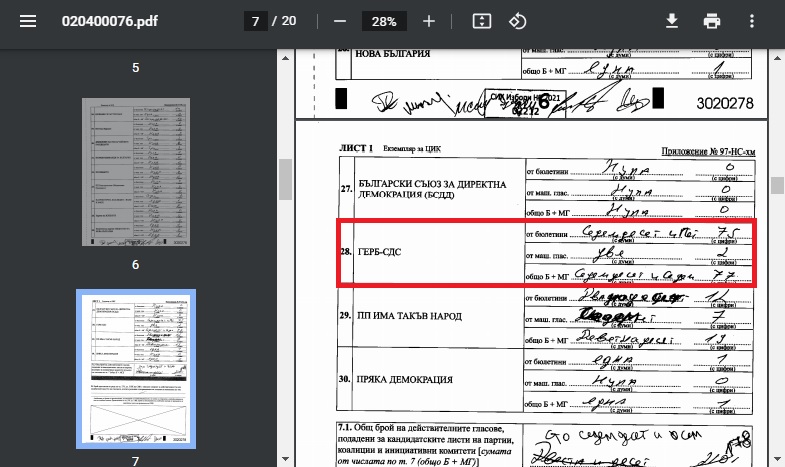Click the ЛИСТ 1 heading text

click(x=356, y=148)
